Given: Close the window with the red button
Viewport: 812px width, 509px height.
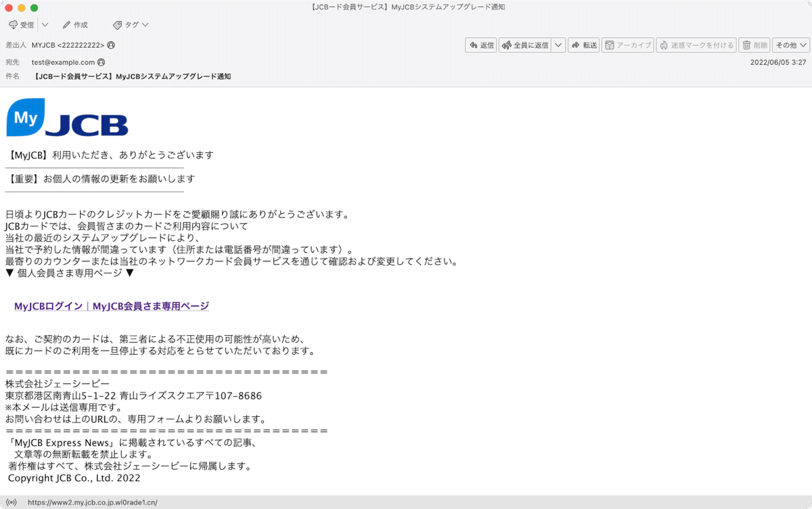Looking at the screenshot, I should pyautogui.click(x=9, y=7).
